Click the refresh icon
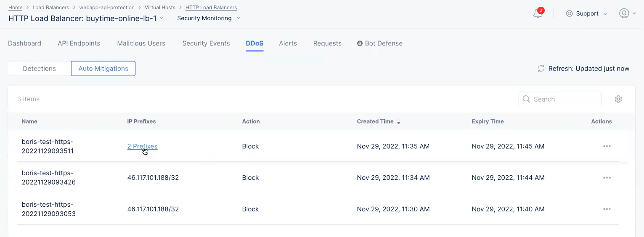The height and width of the screenshot is (237, 644). 541,68
